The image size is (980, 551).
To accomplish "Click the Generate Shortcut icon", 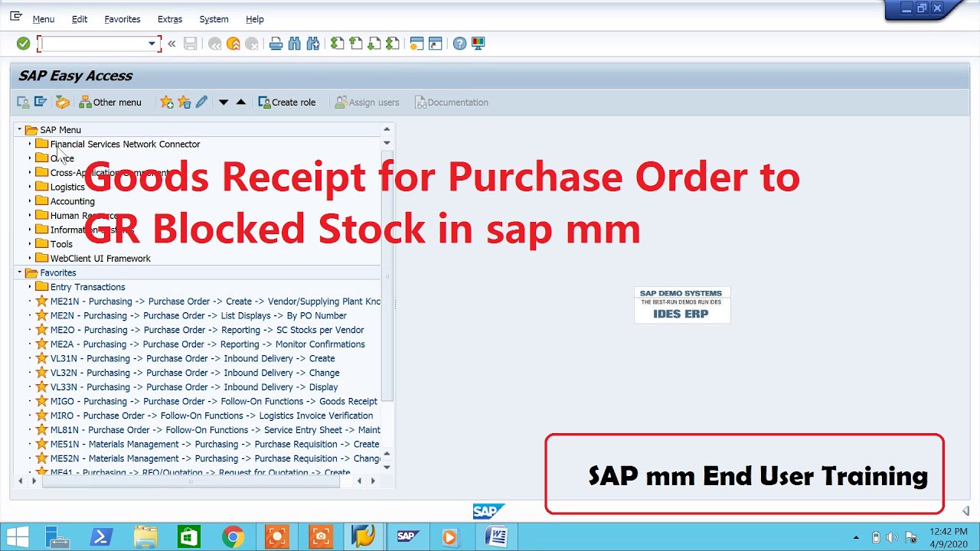I will coord(435,44).
